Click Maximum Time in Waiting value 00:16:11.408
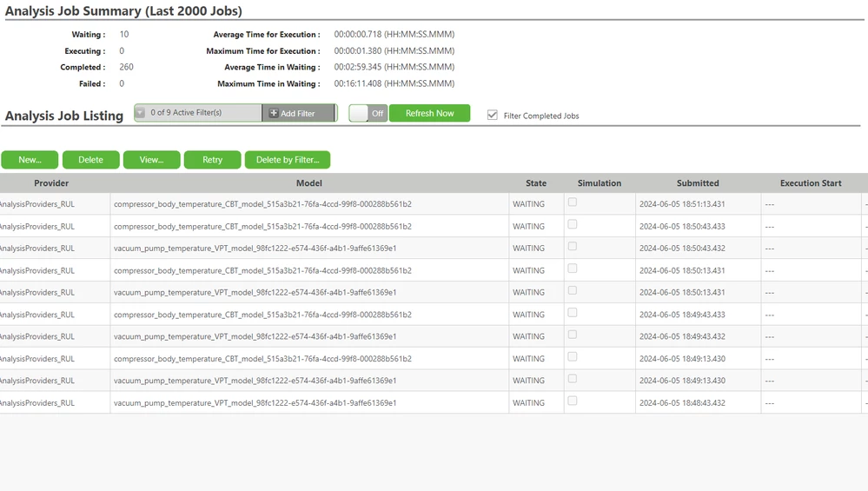Viewport: 868px width, 491px height. [x=394, y=83]
